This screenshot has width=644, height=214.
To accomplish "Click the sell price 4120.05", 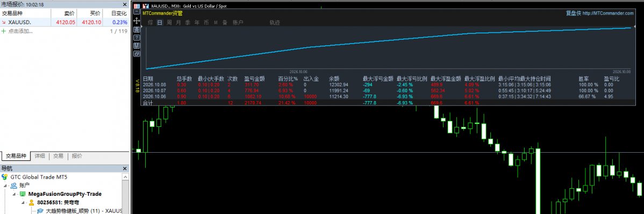I will click(66, 23).
